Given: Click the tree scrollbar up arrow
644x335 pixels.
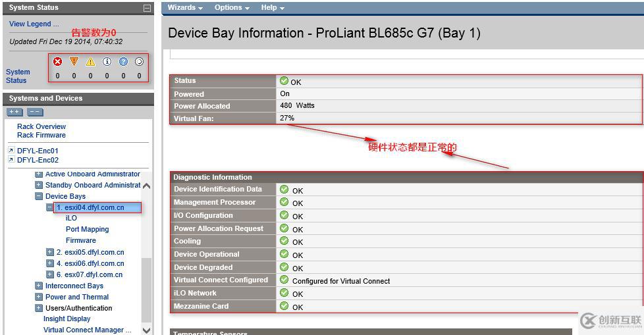Looking at the screenshot, I should (x=146, y=186).
